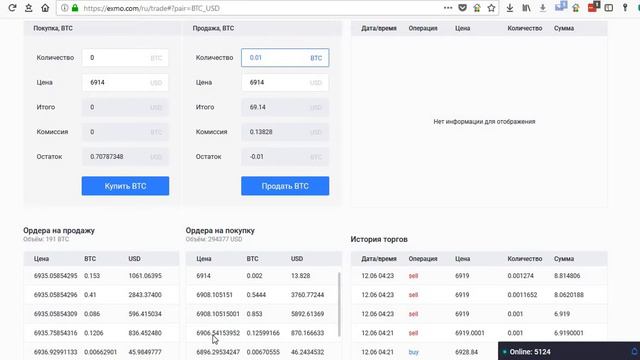Click sell orders USD value 2843.37400
640x360 pixels.
[x=145, y=295]
